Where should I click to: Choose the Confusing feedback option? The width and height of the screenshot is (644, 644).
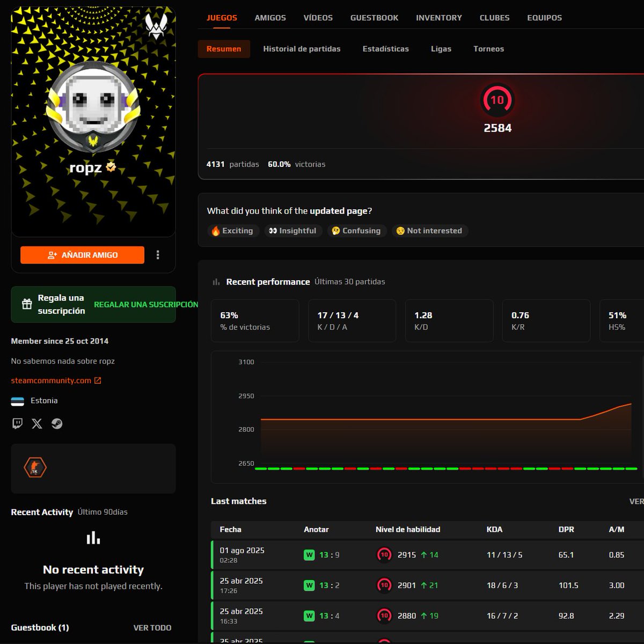tap(357, 231)
